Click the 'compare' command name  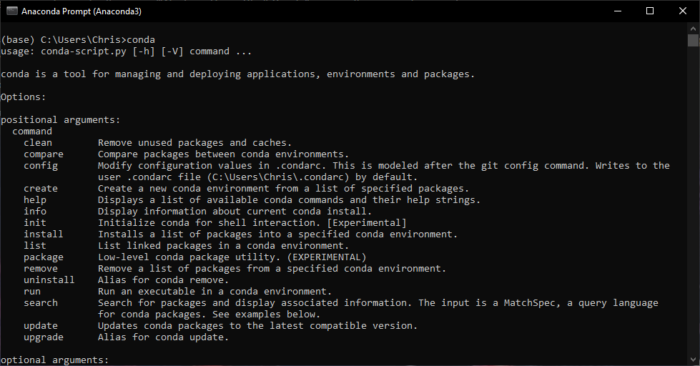(43, 154)
